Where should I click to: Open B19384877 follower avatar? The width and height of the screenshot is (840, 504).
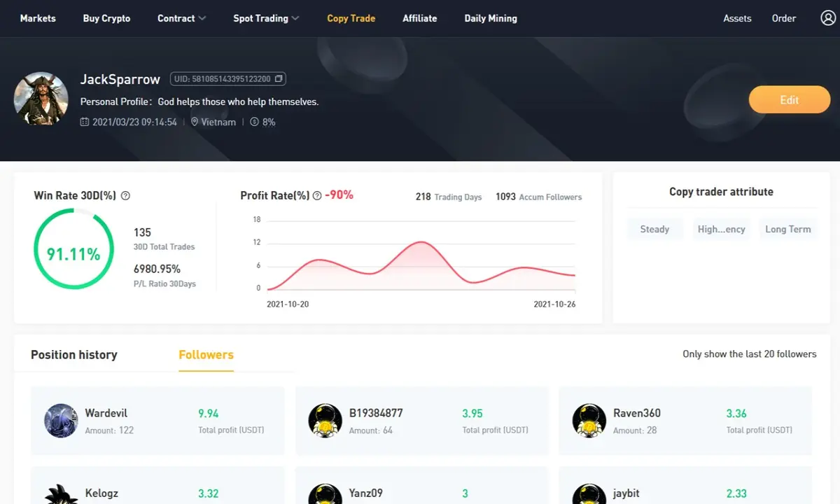coord(325,421)
